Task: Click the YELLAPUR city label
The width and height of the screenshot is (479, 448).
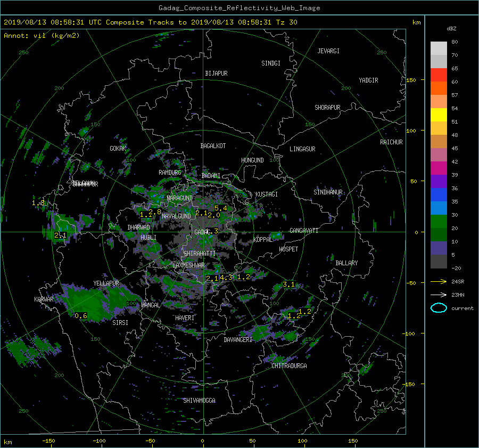Action: pyautogui.click(x=106, y=283)
